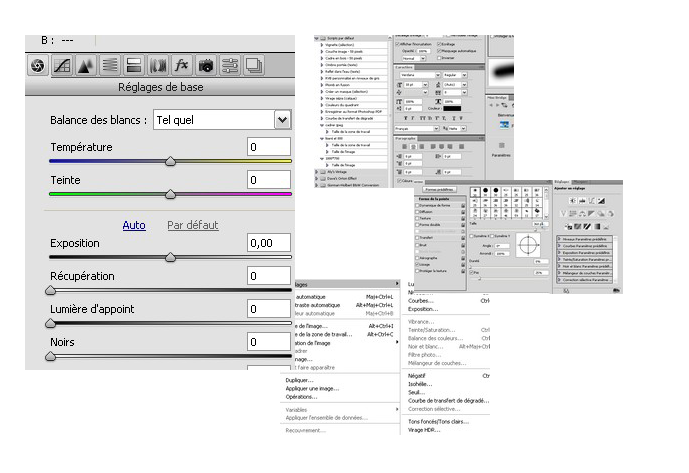Choose Appliquer une image... menu item
Image resolution: width=689 pixels, height=473 pixels.
point(312,389)
